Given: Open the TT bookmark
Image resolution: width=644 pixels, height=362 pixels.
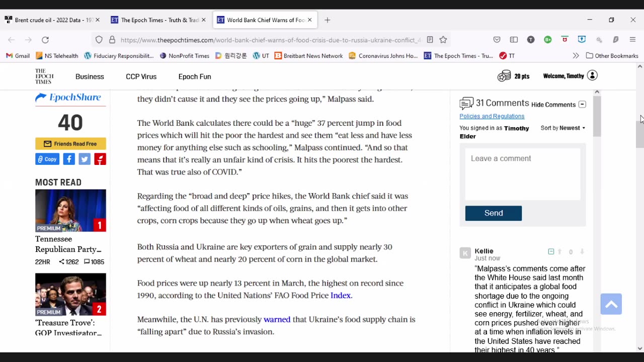Looking at the screenshot, I should tap(507, 56).
